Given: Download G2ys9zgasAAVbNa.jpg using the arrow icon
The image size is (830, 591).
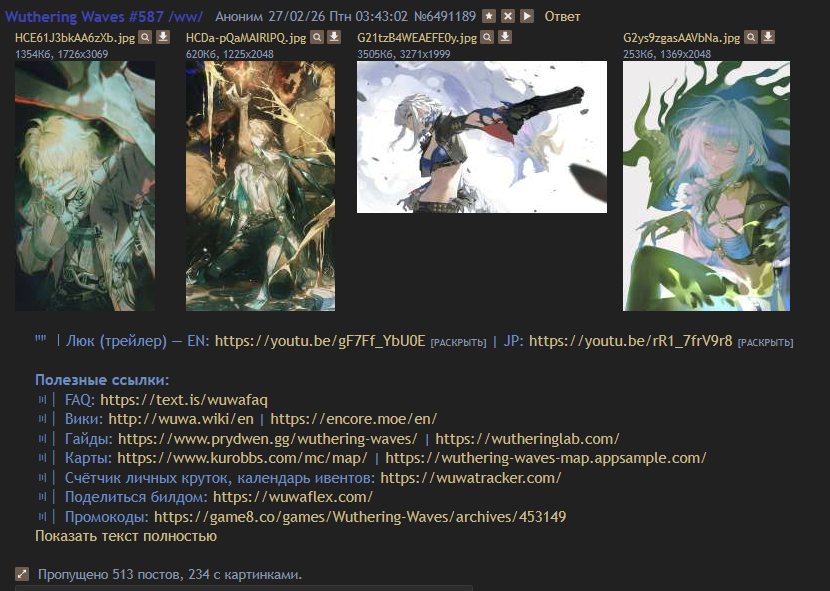Looking at the screenshot, I should click(x=769, y=37).
